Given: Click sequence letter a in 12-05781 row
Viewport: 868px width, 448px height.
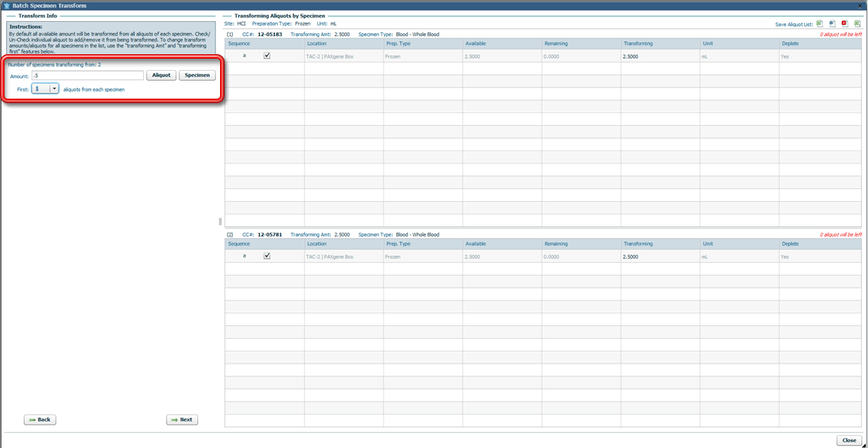Looking at the screenshot, I should tap(244, 256).
